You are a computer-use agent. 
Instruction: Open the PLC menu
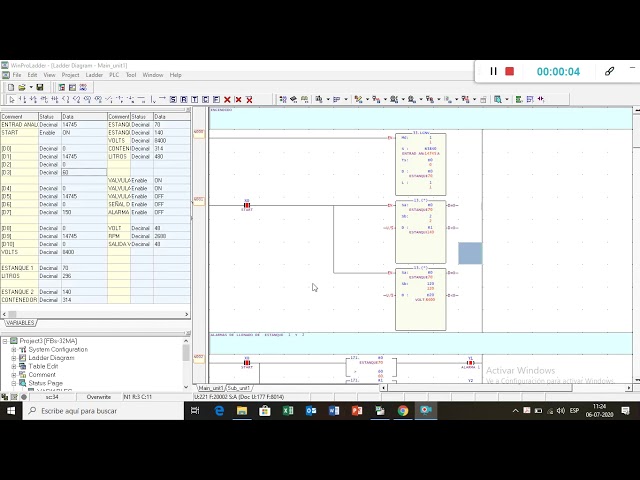click(114, 75)
